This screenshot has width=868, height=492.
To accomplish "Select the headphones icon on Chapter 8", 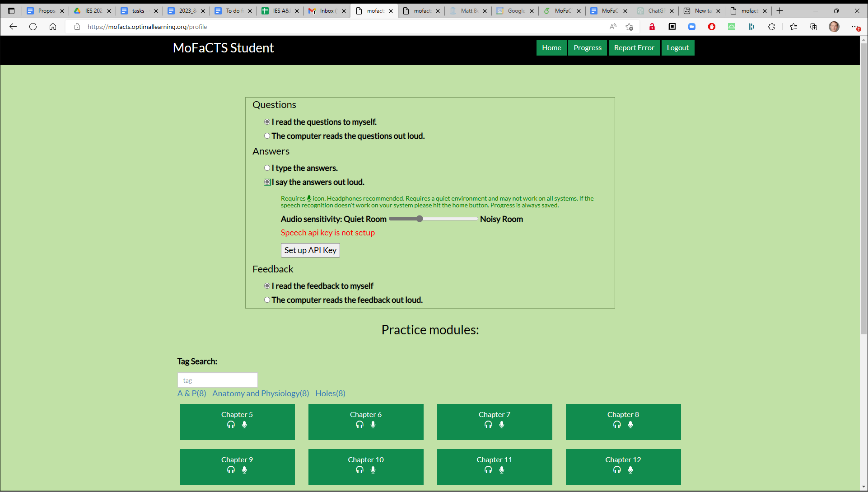I will tap(616, 424).
